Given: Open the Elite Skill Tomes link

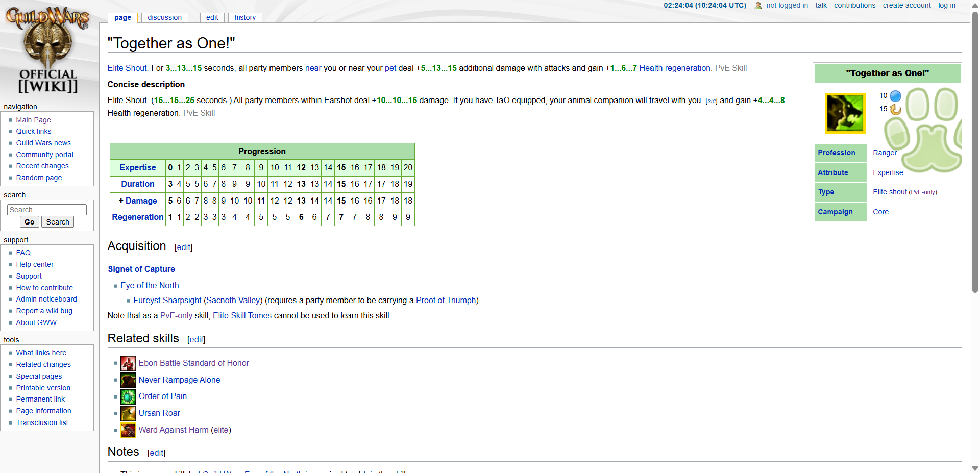Looking at the screenshot, I should click(x=242, y=315).
